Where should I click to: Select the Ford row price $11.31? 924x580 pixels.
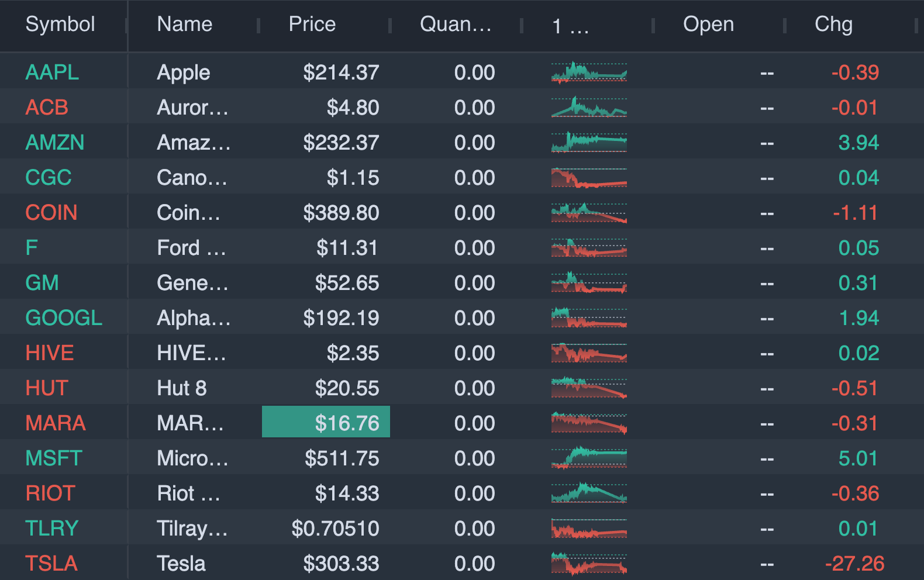coord(347,248)
